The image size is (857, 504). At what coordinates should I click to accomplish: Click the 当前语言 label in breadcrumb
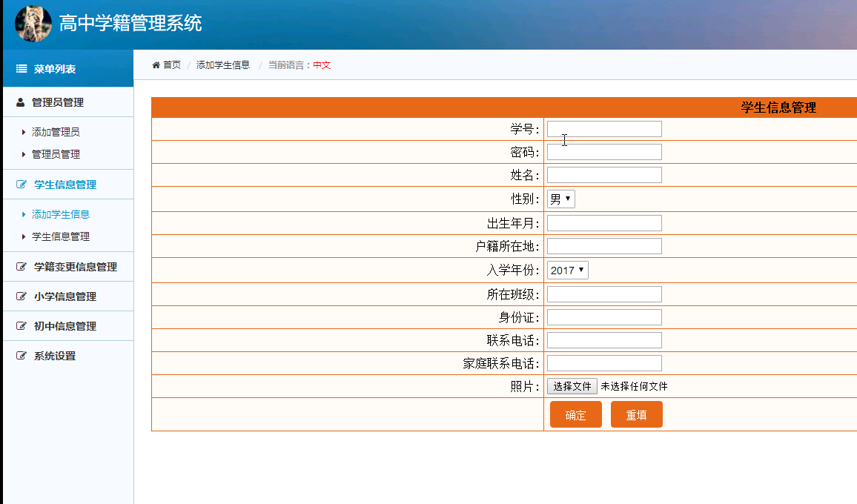286,65
